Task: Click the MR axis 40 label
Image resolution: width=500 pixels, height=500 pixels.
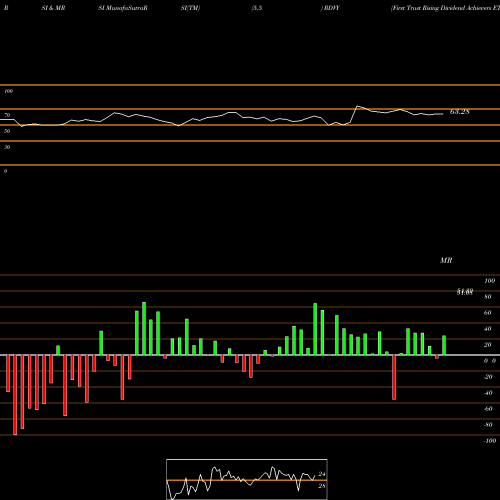Action: (488, 329)
